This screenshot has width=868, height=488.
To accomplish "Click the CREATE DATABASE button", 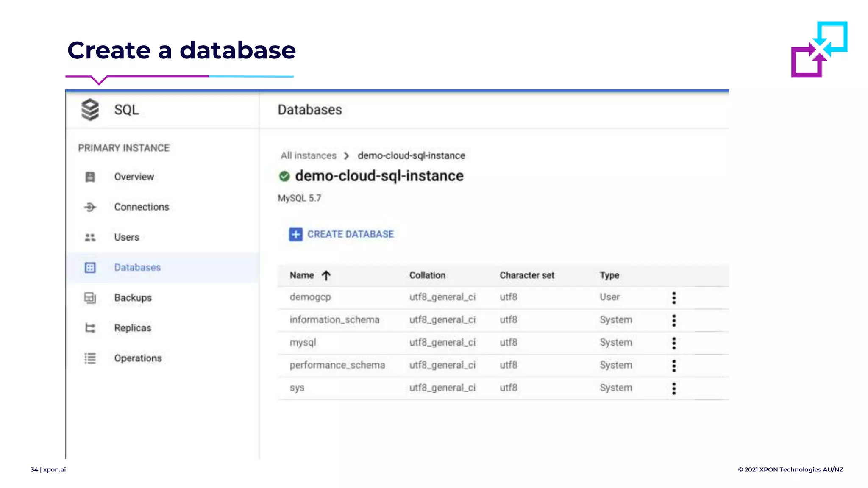I will coord(350,234).
